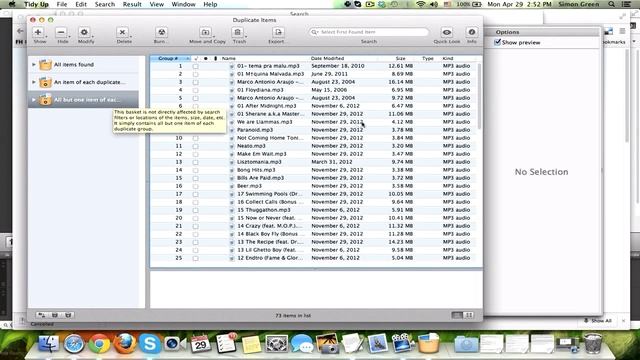The image size is (640, 360).
Task: Open the Modify dropdown arrow
Action: click(x=93, y=37)
